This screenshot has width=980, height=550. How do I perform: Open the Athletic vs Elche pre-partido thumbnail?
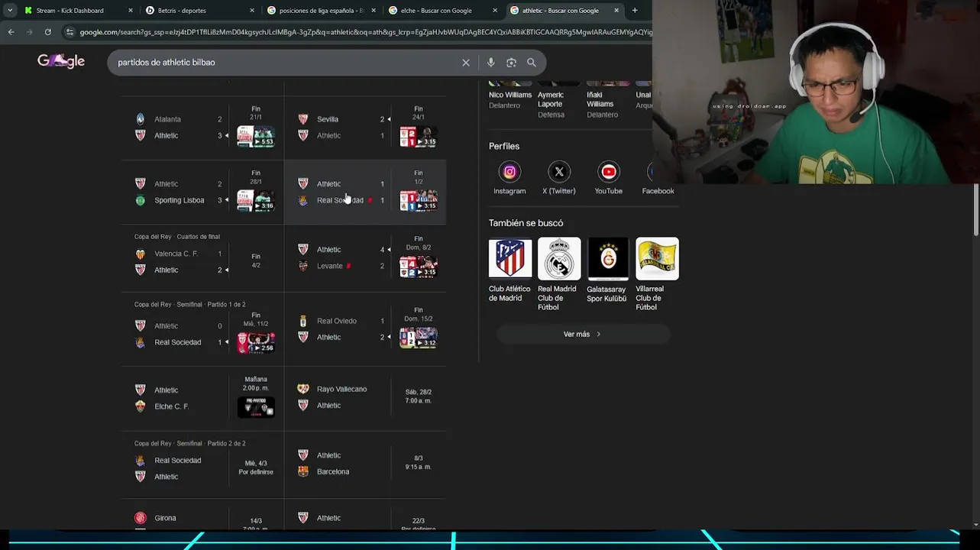point(256,407)
